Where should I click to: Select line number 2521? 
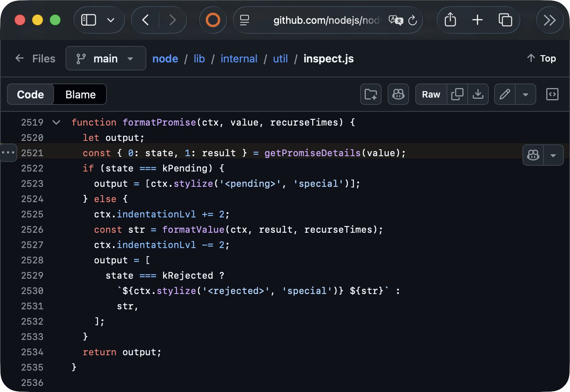[x=32, y=153]
